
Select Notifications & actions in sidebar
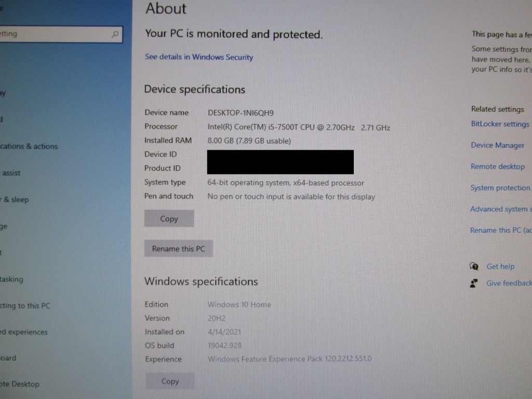click(29, 146)
